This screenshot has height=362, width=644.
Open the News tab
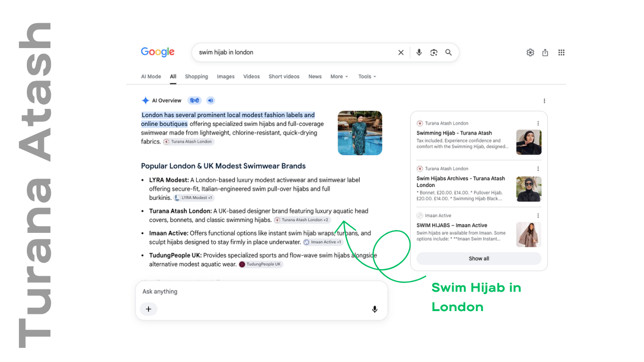[315, 76]
